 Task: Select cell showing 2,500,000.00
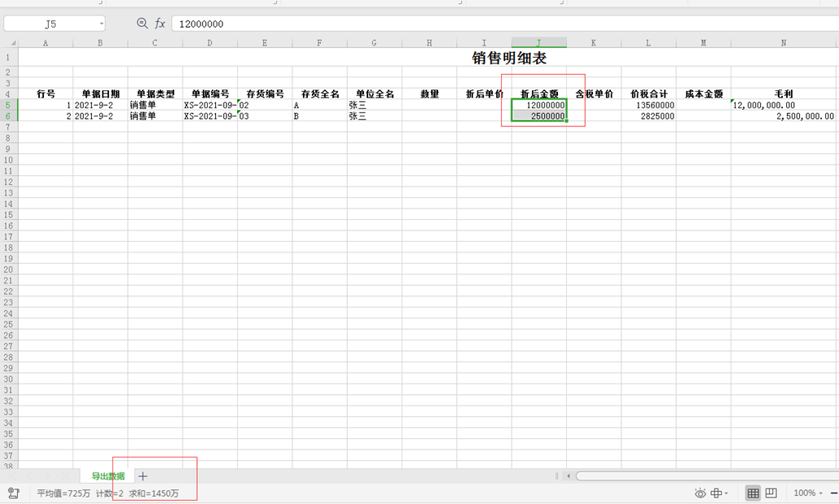coord(784,116)
